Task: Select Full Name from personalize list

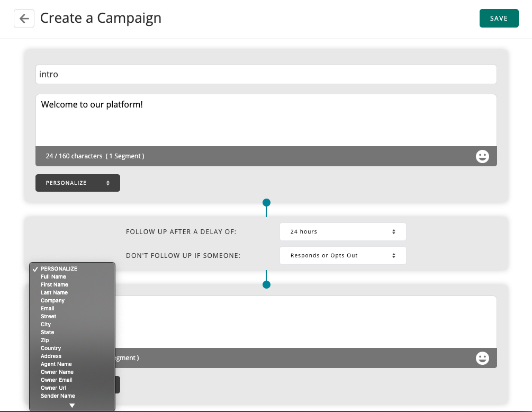Action: [x=53, y=277]
